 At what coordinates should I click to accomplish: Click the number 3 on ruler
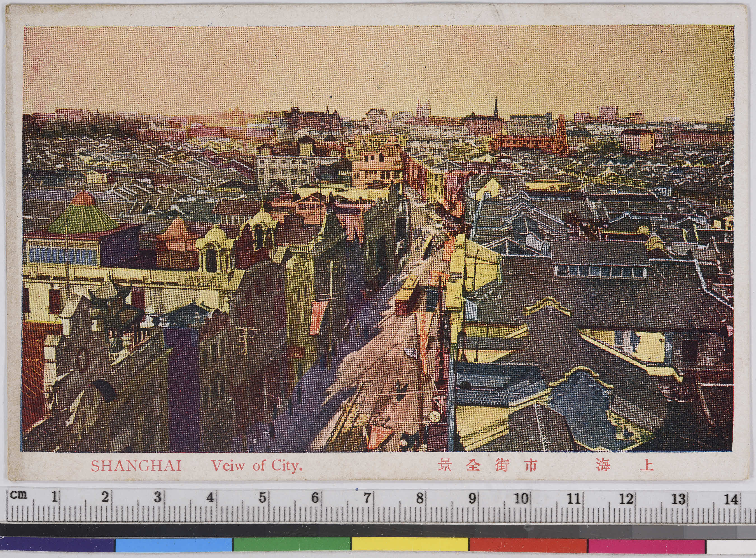[x=157, y=497]
